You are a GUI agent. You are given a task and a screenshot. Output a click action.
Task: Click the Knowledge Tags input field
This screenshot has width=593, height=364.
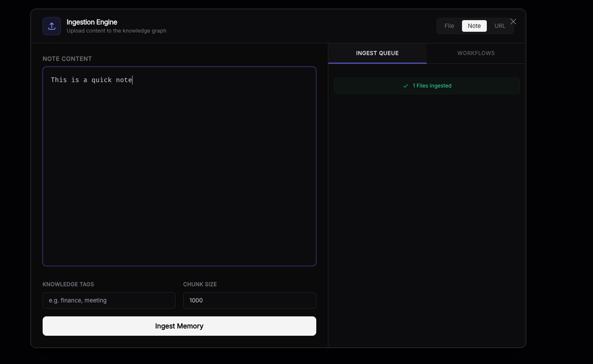pyautogui.click(x=109, y=300)
